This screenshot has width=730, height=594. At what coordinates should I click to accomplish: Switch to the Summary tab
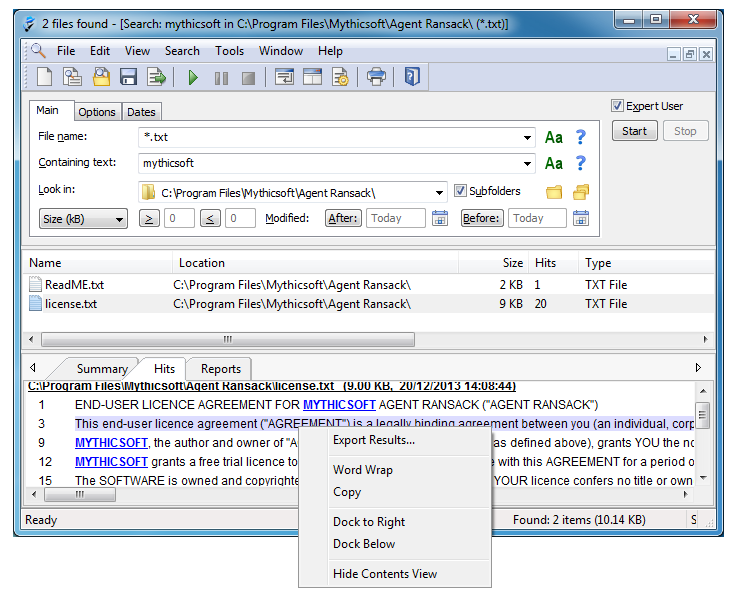(102, 369)
